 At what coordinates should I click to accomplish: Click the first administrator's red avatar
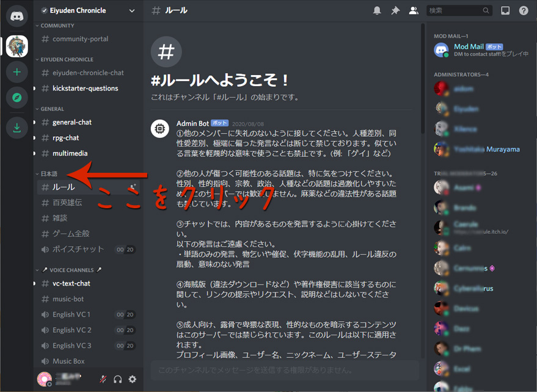coord(441,89)
